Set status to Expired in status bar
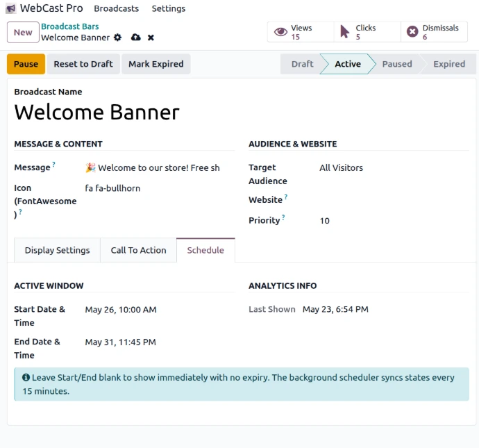 pyautogui.click(x=449, y=64)
